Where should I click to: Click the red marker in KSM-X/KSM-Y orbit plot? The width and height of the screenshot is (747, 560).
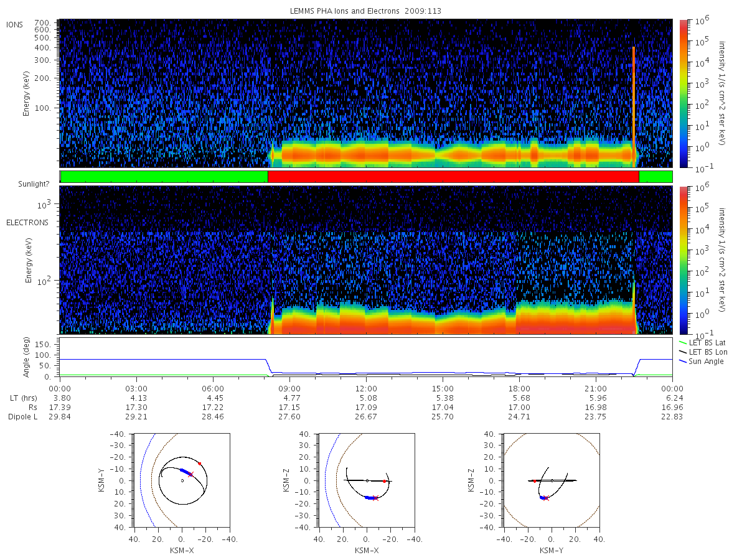point(199,464)
